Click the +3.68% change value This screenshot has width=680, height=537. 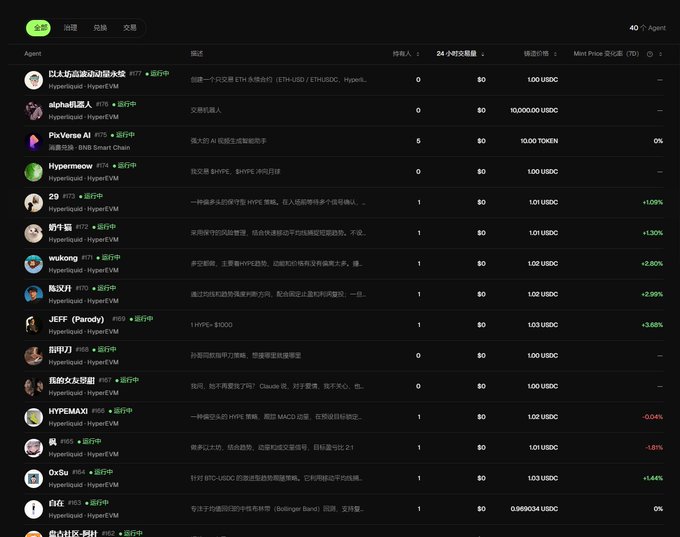click(x=652, y=325)
